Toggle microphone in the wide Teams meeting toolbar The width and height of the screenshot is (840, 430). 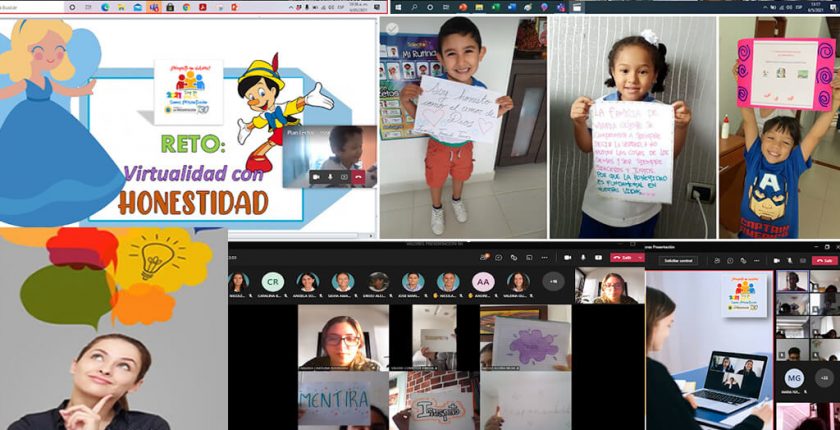click(583, 258)
